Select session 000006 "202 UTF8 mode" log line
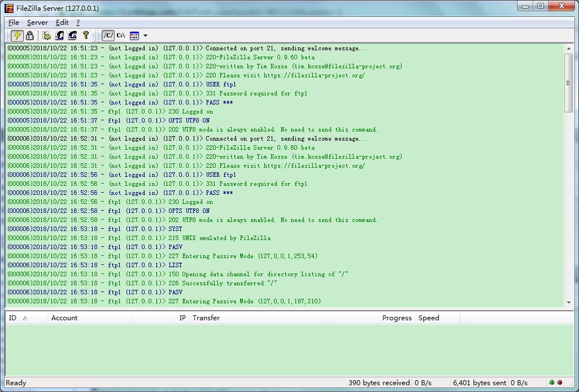This screenshot has height=392, width=579. (193, 220)
